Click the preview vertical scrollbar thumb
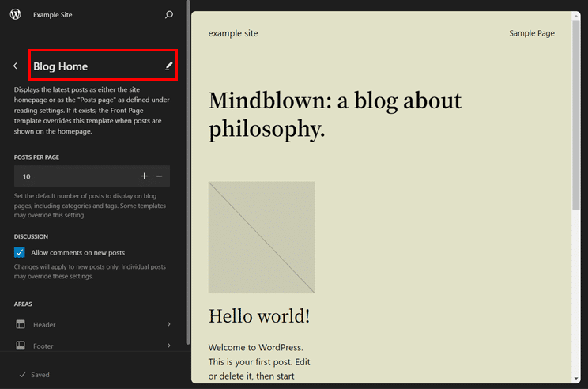Image resolution: width=588 pixels, height=389 pixels. click(576, 115)
